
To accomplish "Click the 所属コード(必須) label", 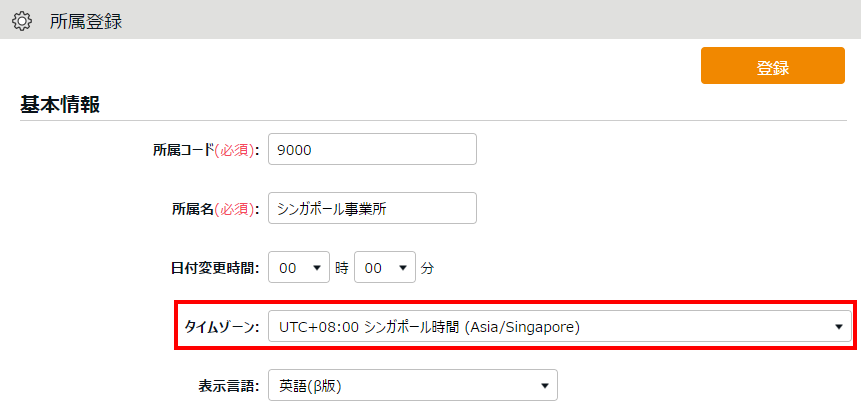I will [x=206, y=150].
